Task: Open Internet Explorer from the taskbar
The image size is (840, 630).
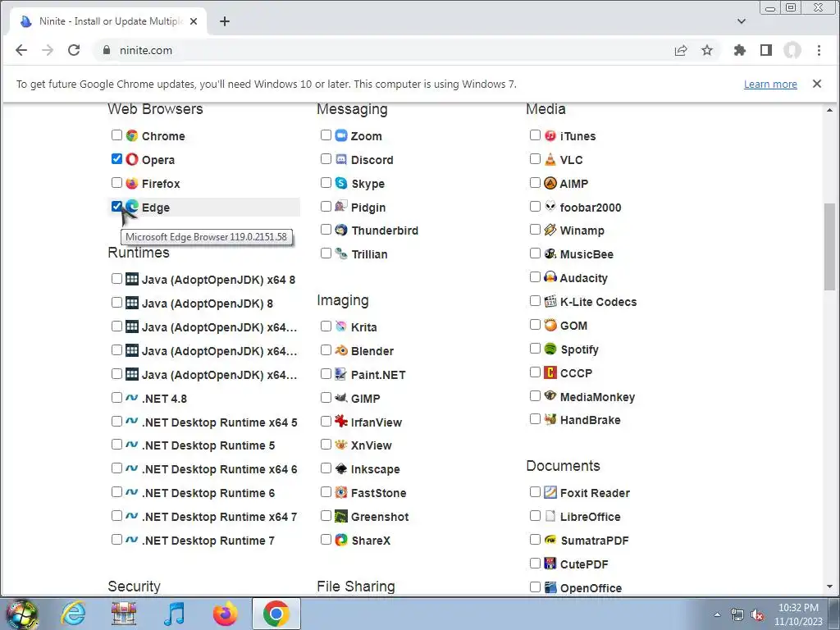Action: tap(73, 613)
